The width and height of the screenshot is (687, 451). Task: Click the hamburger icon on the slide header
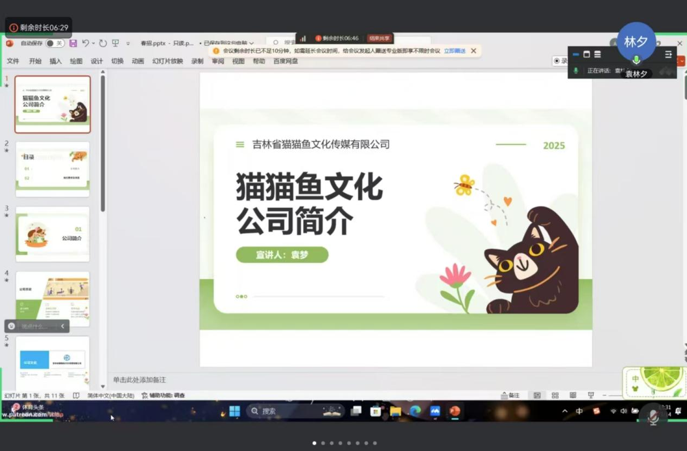pyautogui.click(x=240, y=145)
